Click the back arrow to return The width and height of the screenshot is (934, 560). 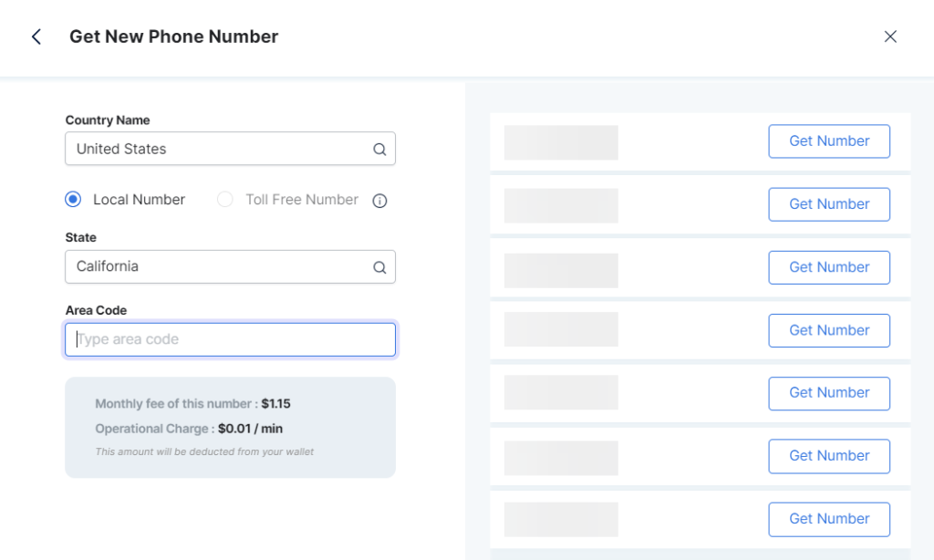point(35,36)
